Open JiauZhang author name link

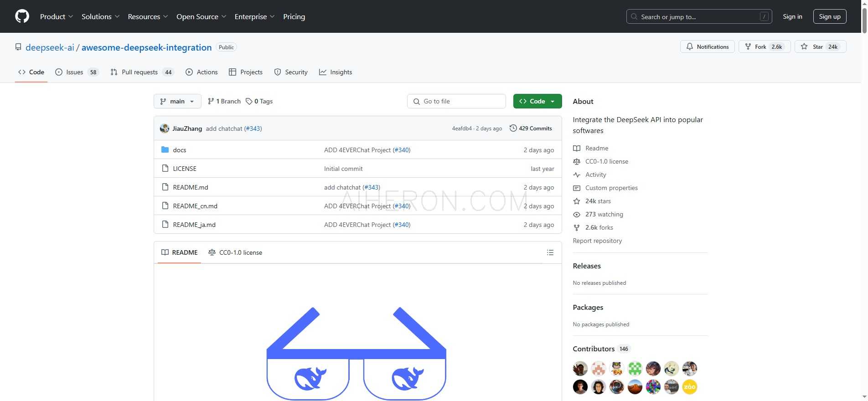187,129
